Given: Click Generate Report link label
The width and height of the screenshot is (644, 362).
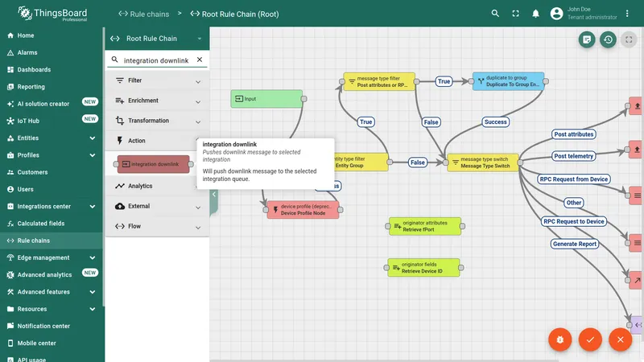Looking at the screenshot, I should pos(574,244).
